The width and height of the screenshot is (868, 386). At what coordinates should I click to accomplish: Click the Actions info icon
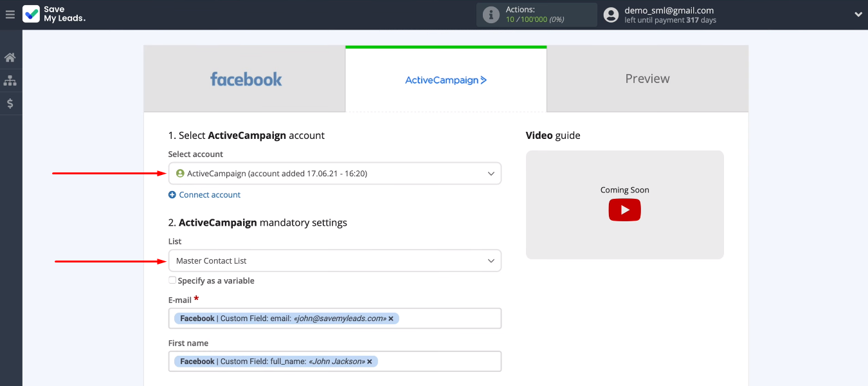click(x=491, y=14)
